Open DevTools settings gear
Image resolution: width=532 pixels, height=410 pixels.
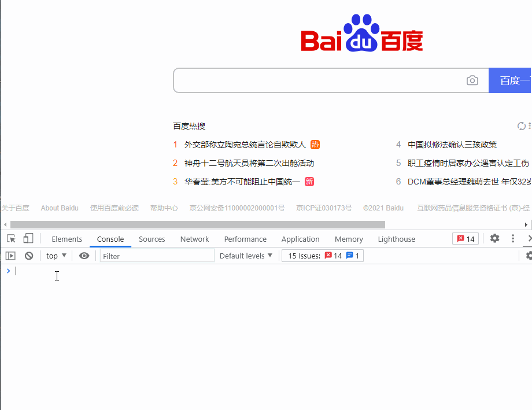pyautogui.click(x=494, y=239)
